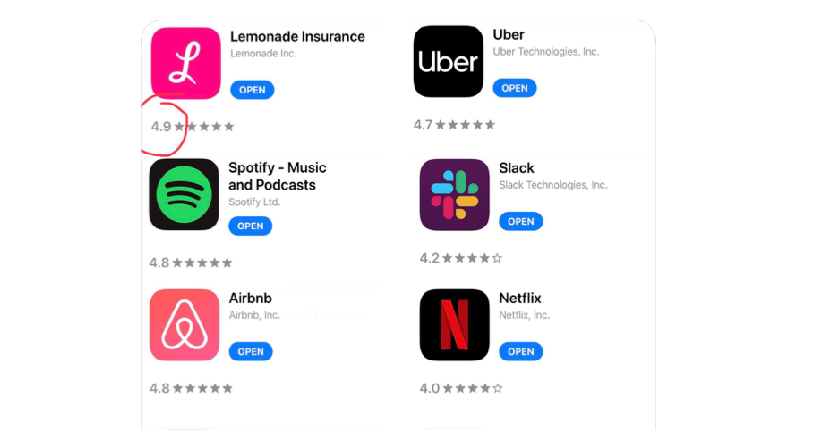Select the Airbnb app icon

185,325
